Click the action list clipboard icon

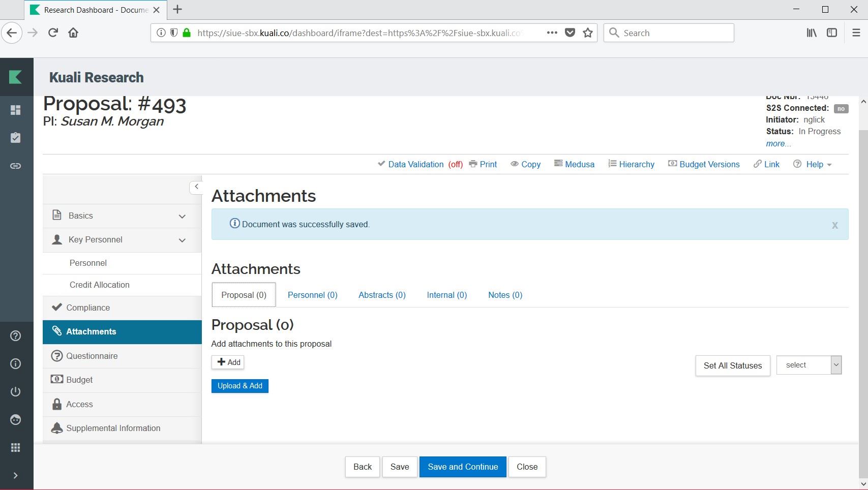click(x=16, y=138)
